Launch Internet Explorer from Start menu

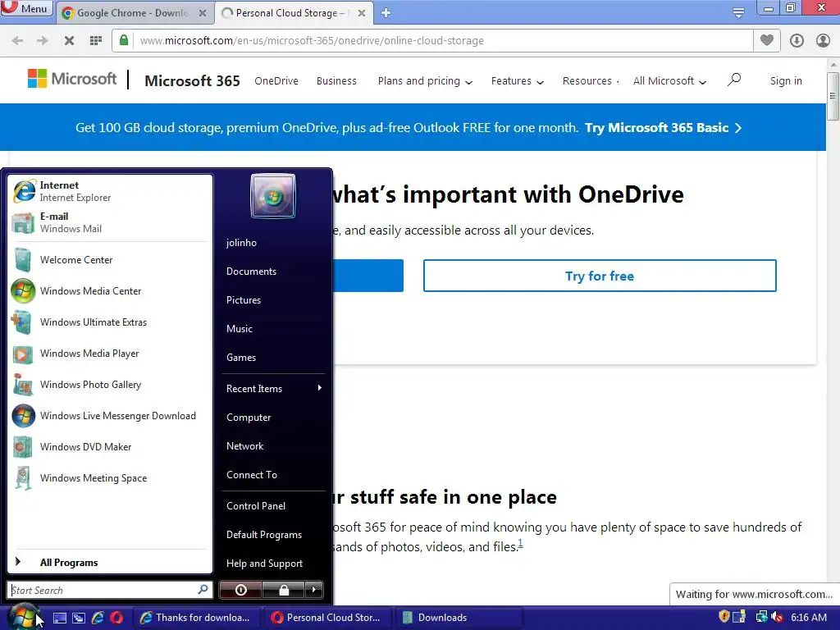(109, 191)
